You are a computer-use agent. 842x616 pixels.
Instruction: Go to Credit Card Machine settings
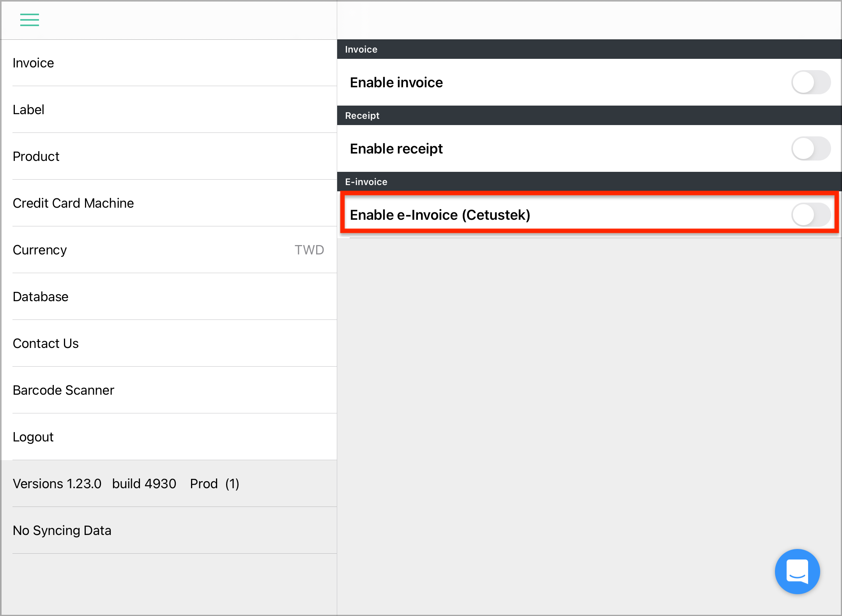pyautogui.click(x=169, y=203)
